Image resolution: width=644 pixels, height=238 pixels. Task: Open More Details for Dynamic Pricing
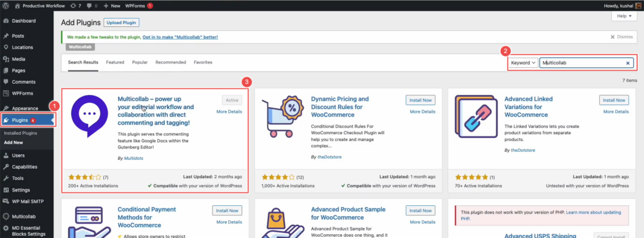tap(423, 111)
